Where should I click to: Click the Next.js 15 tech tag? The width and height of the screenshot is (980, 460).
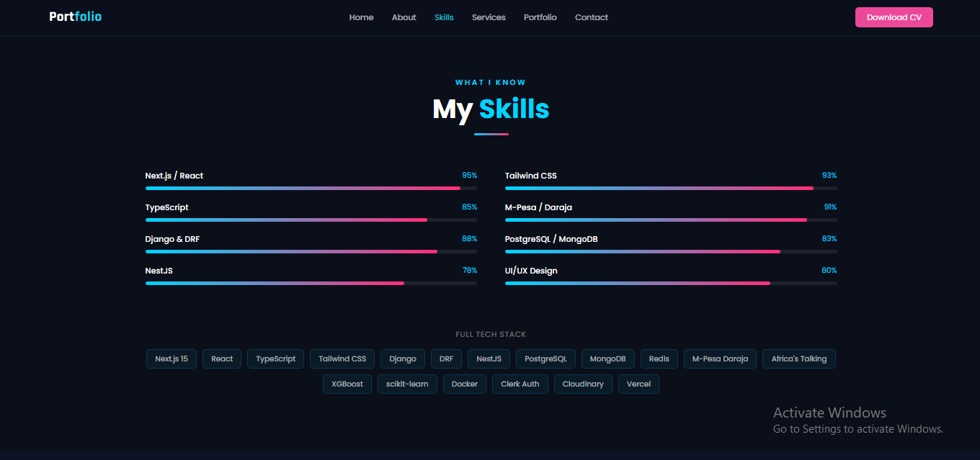click(171, 358)
